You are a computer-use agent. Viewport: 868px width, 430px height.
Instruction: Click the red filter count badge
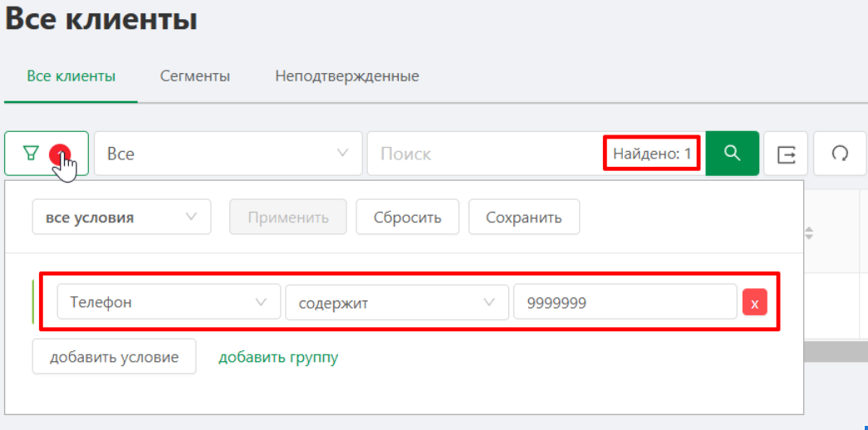click(x=60, y=154)
